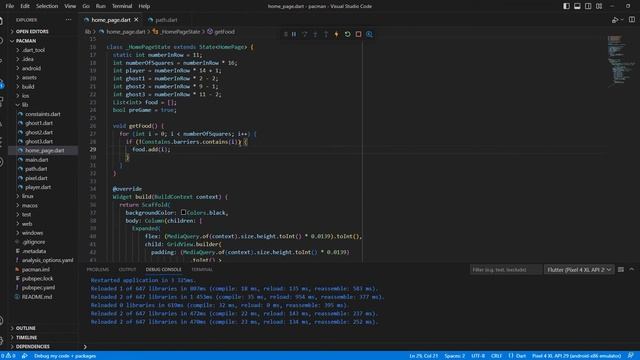640x360 pixels.
Task: Open the Widget Inspector icon
Action: tap(369, 34)
